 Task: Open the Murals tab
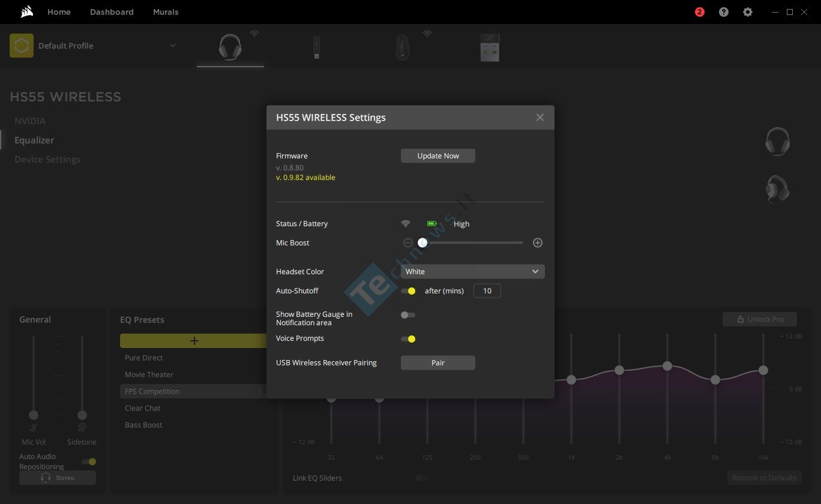[166, 12]
